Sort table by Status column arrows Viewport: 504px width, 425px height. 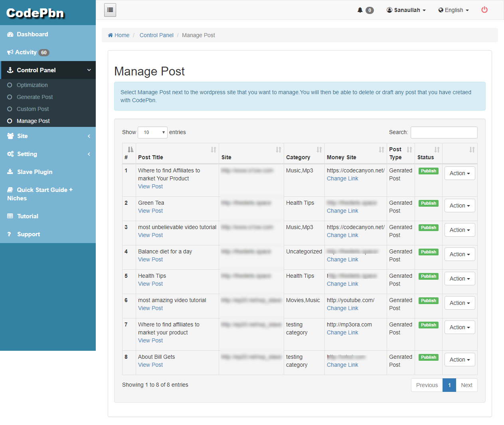click(x=437, y=150)
